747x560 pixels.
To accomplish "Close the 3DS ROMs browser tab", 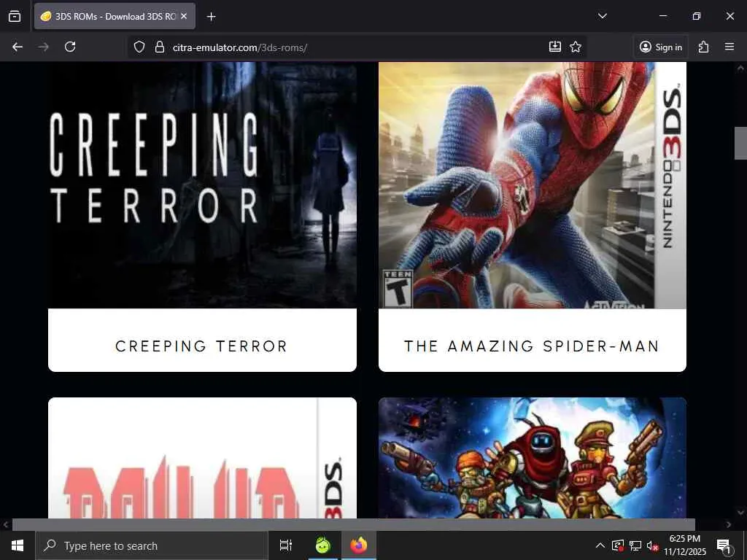I will tap(184, 16).
